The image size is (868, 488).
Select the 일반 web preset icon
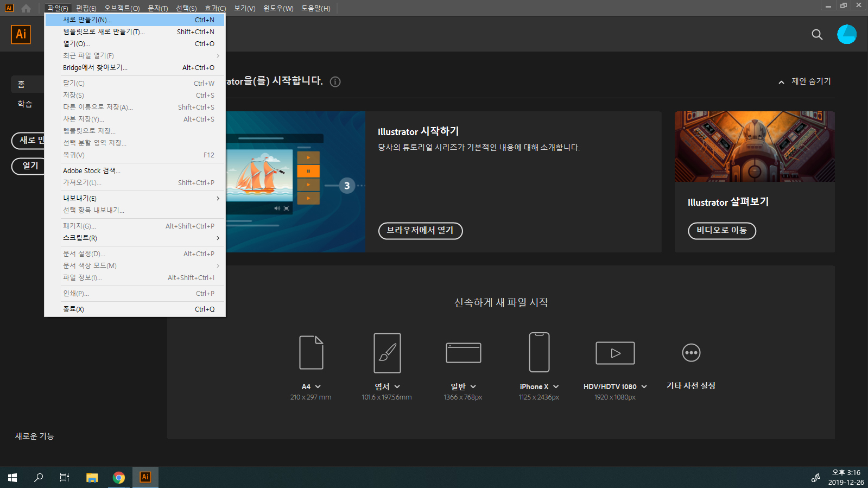(463, 352)
